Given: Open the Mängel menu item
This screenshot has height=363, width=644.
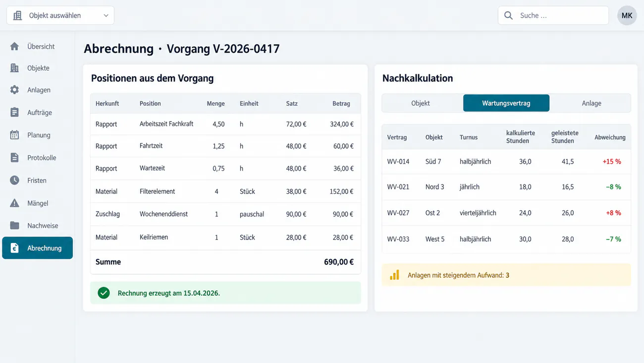Looking at the screenshot, I should (x=38, y=203).
